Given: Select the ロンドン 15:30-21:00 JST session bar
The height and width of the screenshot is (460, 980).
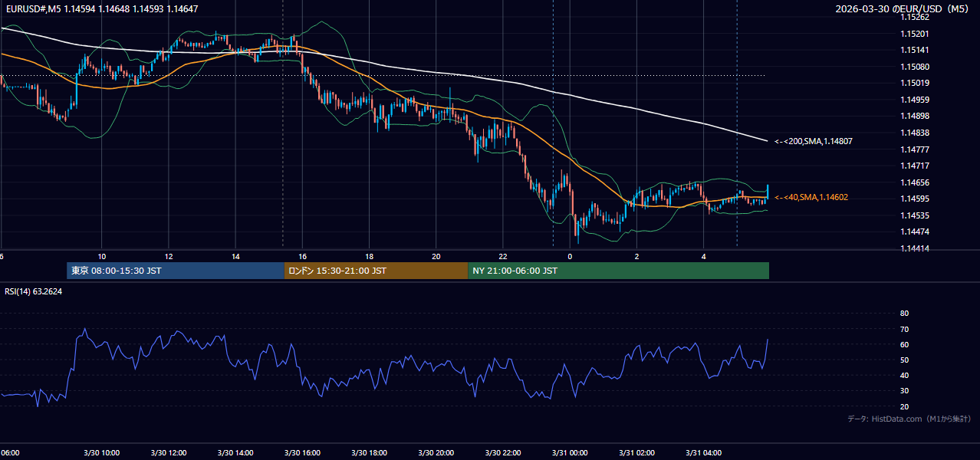Looking at the screenshot, I should click(x=376, y=271).
